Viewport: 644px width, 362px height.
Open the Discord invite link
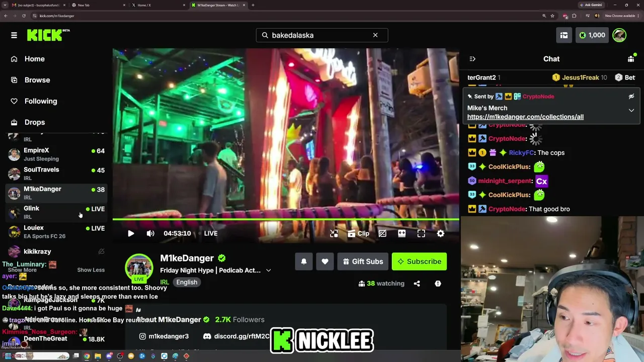236,336
